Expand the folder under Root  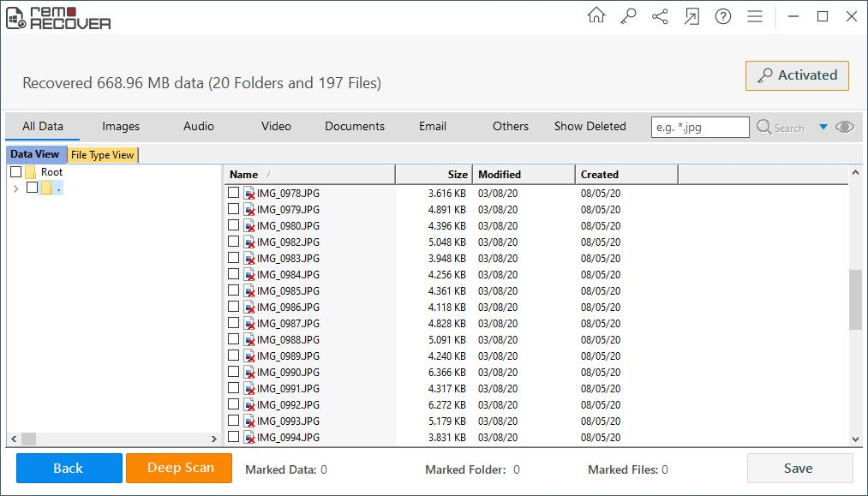16,188
